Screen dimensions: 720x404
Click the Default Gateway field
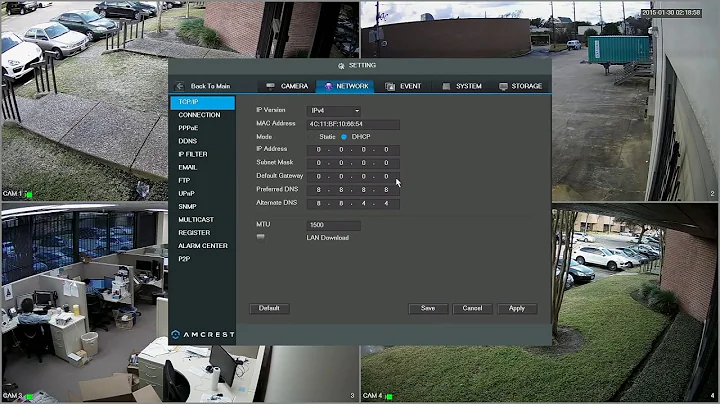pyautogui.click(x=353, y=177)
